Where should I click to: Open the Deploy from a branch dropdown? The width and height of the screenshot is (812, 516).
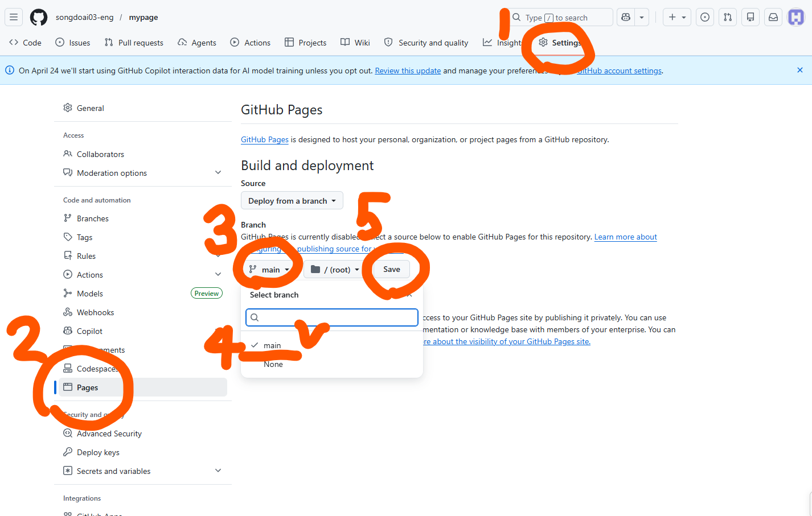pyautogui.click(x=292, y=201)
